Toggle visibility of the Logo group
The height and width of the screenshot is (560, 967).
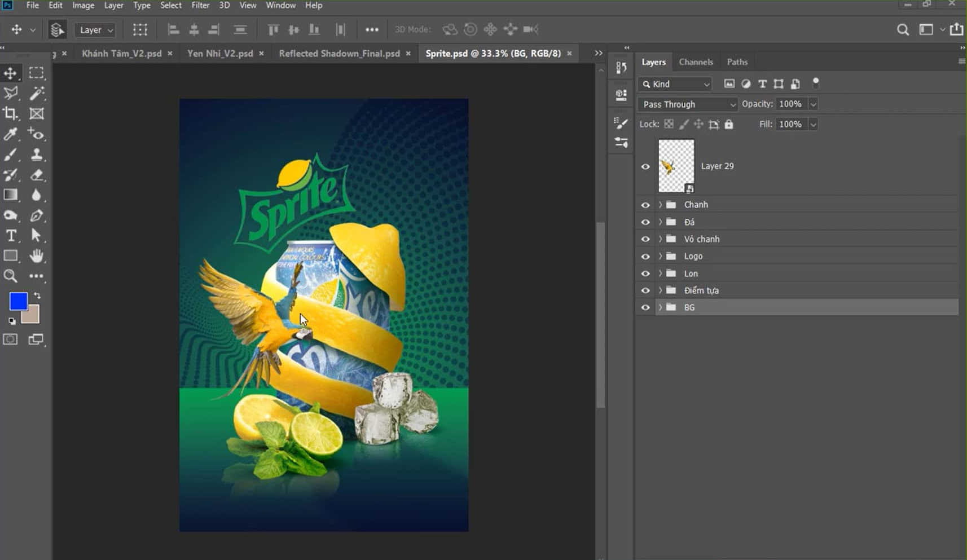[645, 257]
